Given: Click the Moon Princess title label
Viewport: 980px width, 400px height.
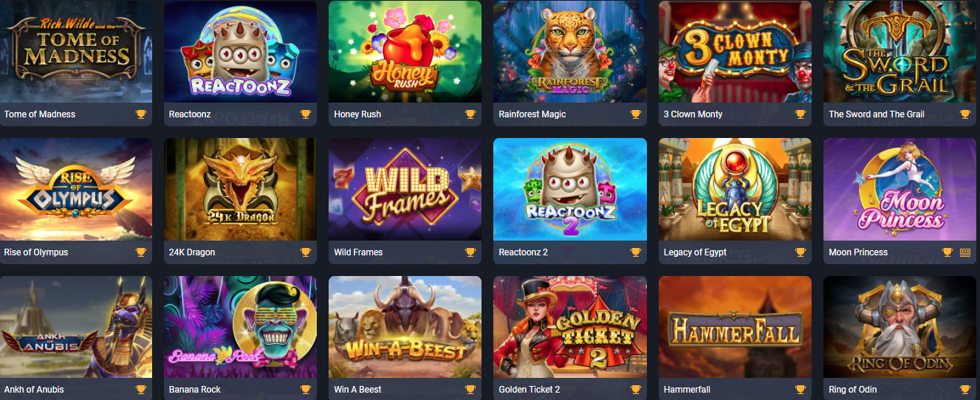Looking at the screenshot, I should click(x=858, y=252).
